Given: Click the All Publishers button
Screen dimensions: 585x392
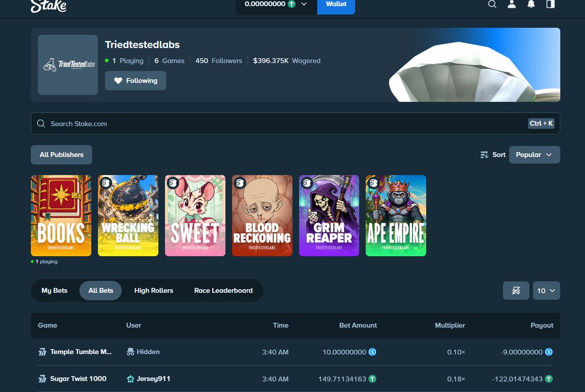Looking at the screenshot, I should tap(61, 155).
